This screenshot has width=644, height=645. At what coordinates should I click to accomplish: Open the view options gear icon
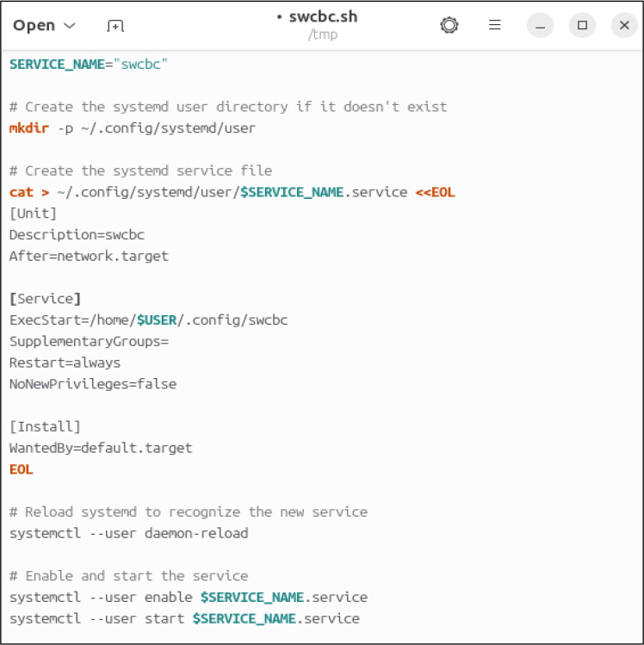tap(449, 26)
